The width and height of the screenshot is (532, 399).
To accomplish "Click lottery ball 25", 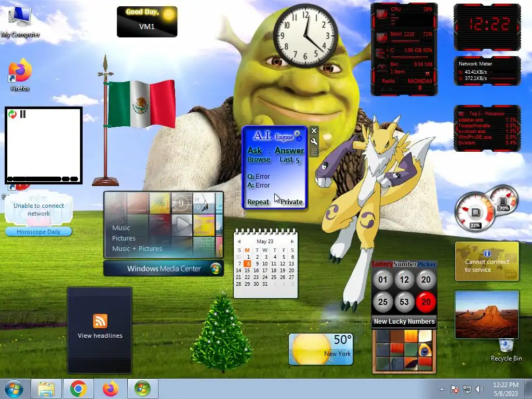I will pos(383,302).
